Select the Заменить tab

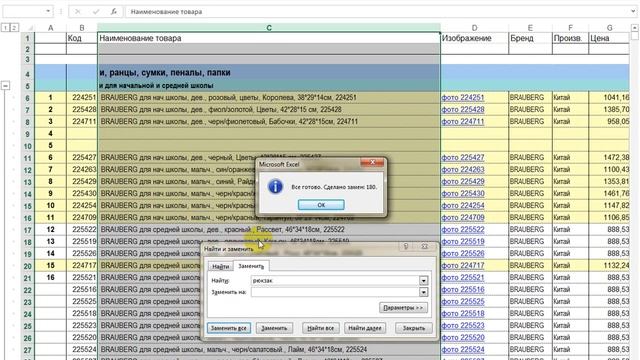pos(251,266)
